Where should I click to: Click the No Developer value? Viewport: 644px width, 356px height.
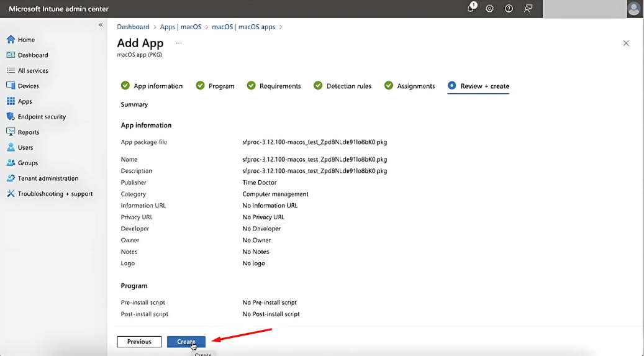click(x=261, y=229)
